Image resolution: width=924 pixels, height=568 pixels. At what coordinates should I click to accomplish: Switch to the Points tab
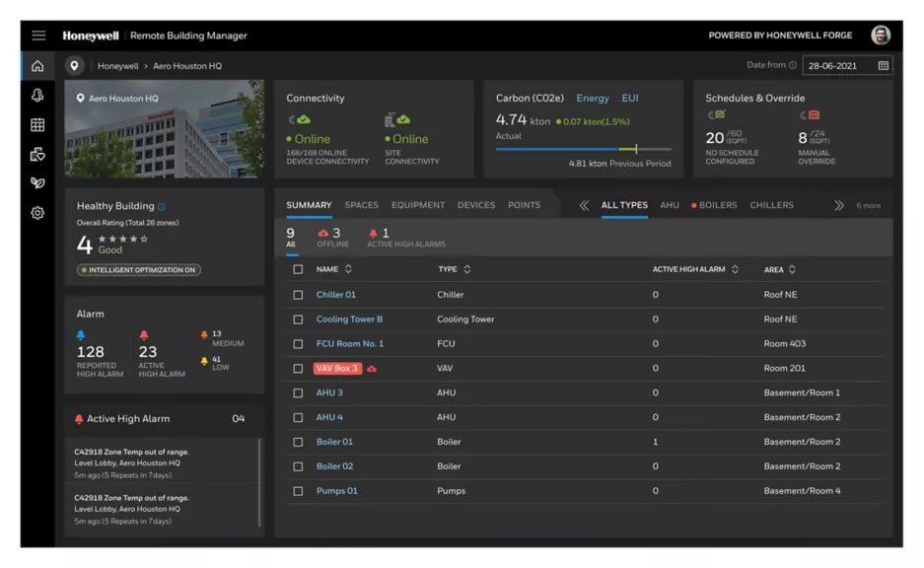524,205
